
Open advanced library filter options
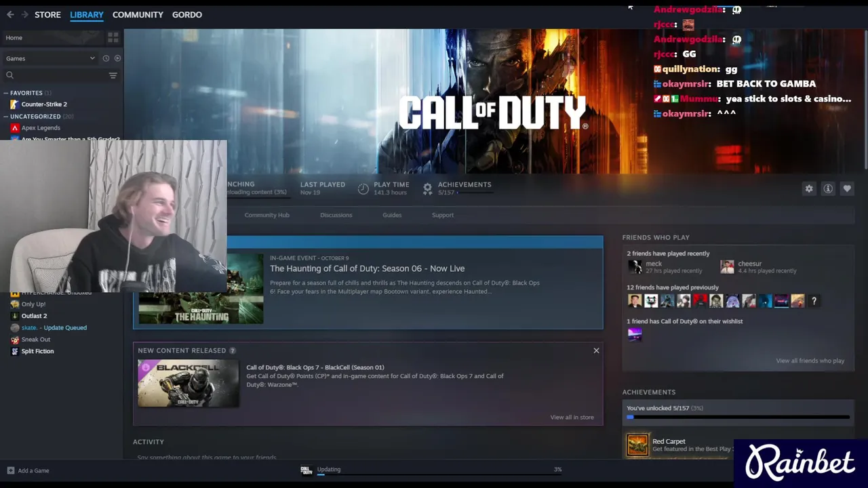tap(113, 75)
